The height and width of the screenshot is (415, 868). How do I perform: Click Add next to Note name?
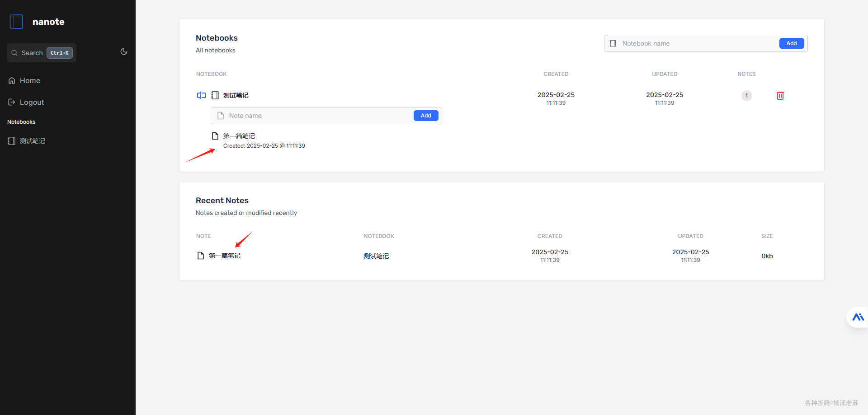pos(425,116)
